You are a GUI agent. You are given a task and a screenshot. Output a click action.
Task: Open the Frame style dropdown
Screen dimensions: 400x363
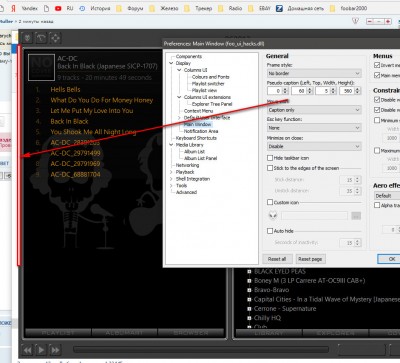[314, 73]
